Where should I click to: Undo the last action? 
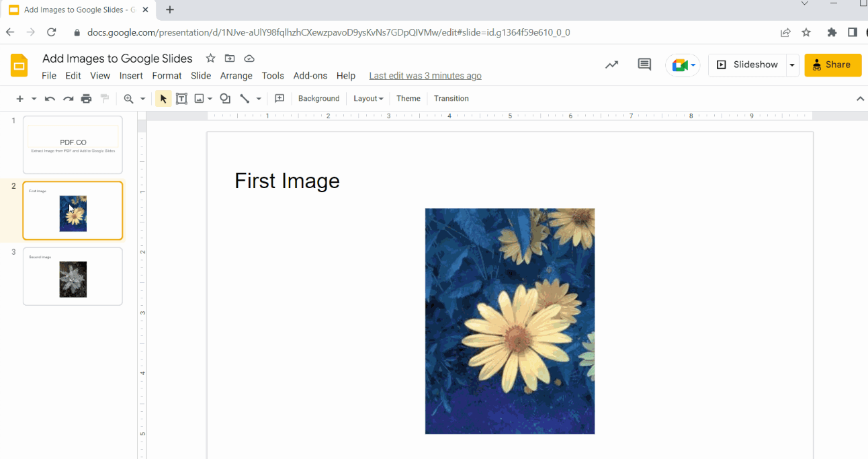coord(50,99)
